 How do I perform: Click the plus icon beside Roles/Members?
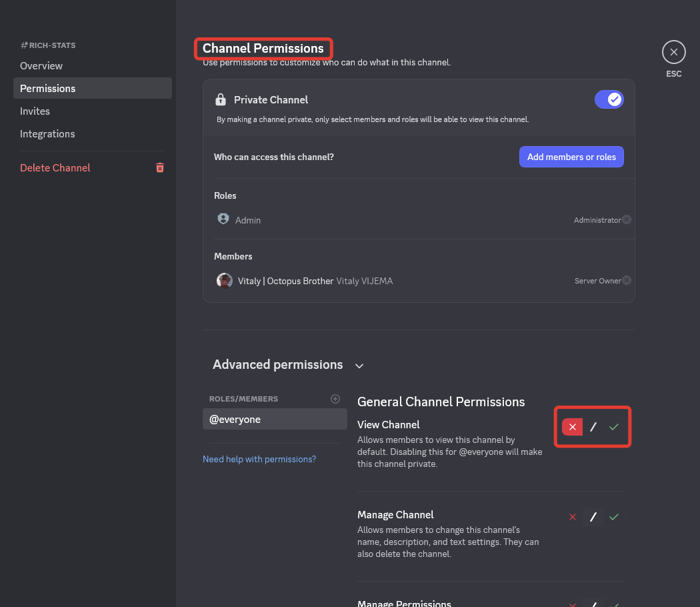(x=335, y=399)
